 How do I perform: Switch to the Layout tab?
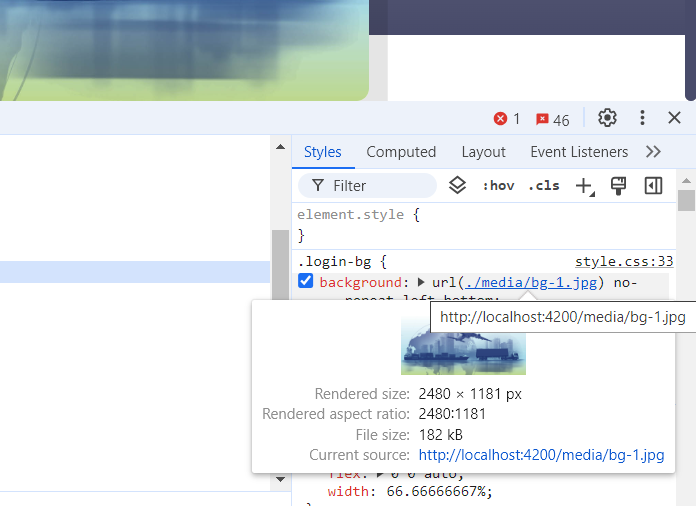point(483,152)
